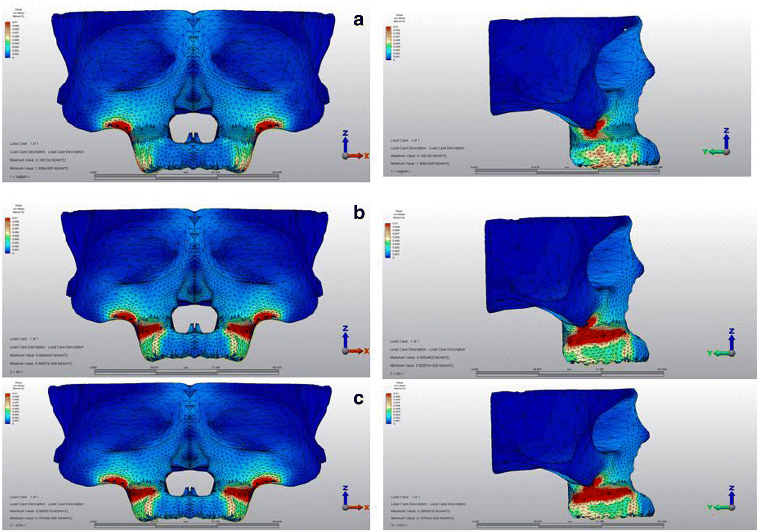Click the 'Minimum Value' line in panel a frontal view
The width and height of the screenshot is (759, 532).
[39, 169]
